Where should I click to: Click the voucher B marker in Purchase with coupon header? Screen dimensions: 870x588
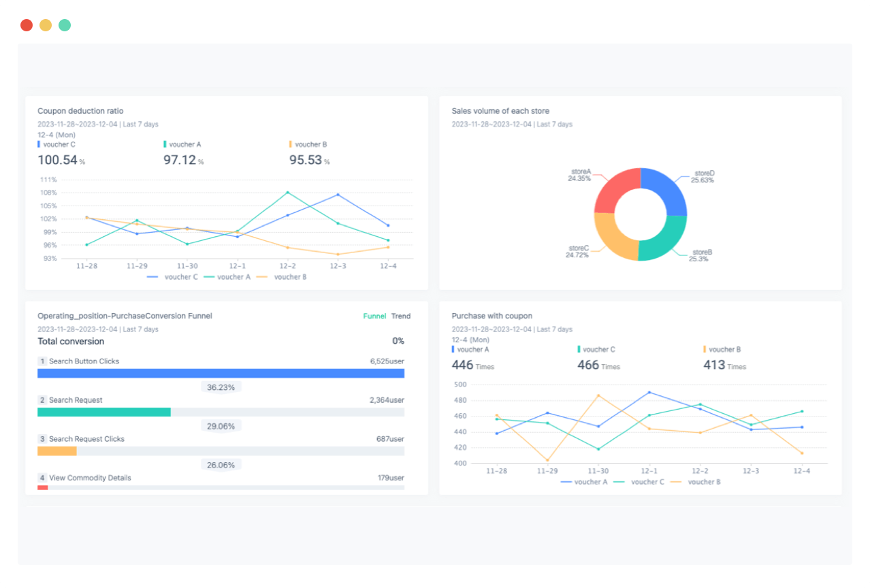coord(706,349)
